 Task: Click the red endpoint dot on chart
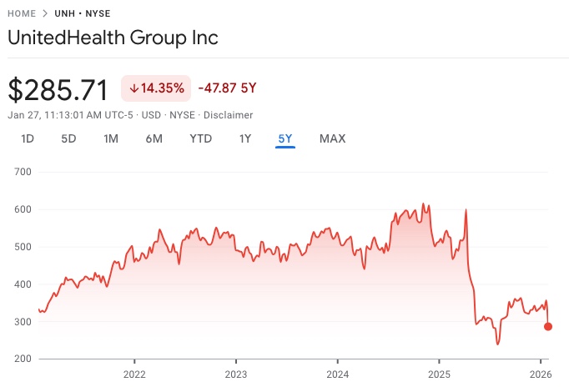(x=548, y=326)
